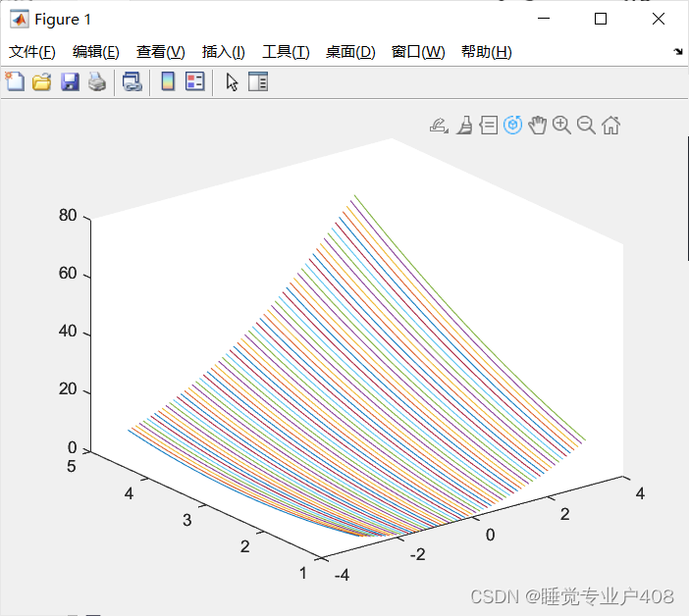This screenshot has height=616, width=689.
Task: Click the MATLAB logo in title bar
Action: point(20,20)
